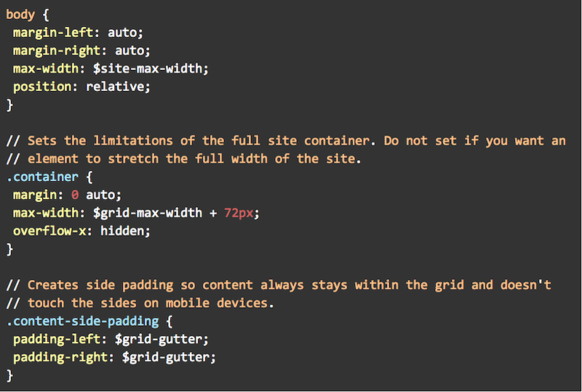
Task: Click the red 0 margin value
Action: [75, 195]
